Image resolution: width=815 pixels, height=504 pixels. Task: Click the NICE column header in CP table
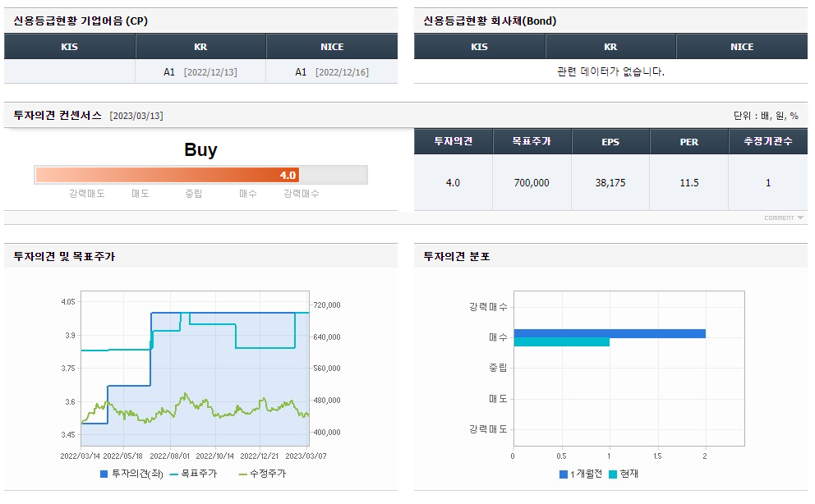[332, 47]
